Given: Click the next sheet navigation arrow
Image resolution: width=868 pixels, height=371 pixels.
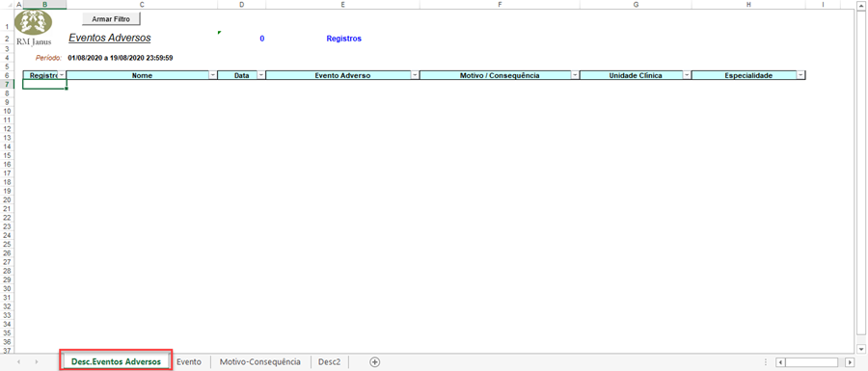Looking at the screenshot, I should pyautogui.click(x=37, y=361).
